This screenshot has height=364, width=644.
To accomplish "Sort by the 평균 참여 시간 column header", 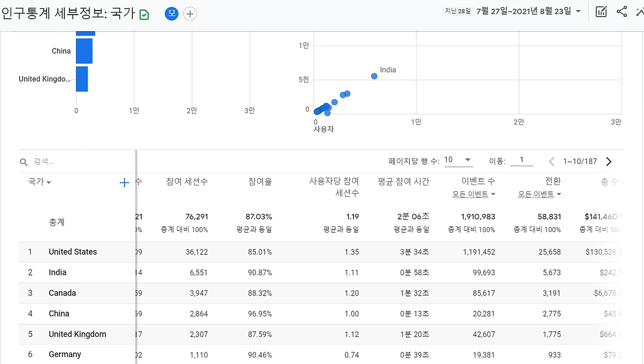I will [404, 182].
